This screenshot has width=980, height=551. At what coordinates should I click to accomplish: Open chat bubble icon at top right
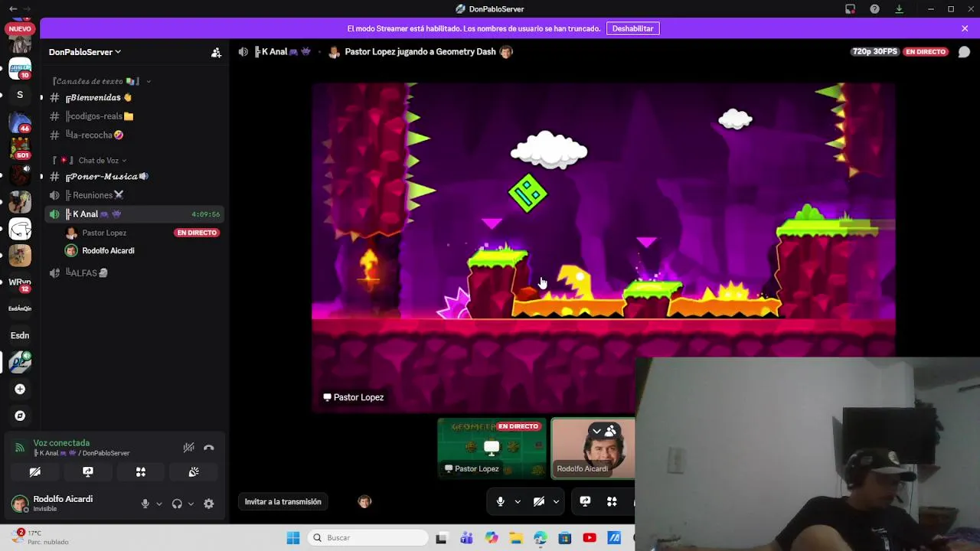coord(964,52)
